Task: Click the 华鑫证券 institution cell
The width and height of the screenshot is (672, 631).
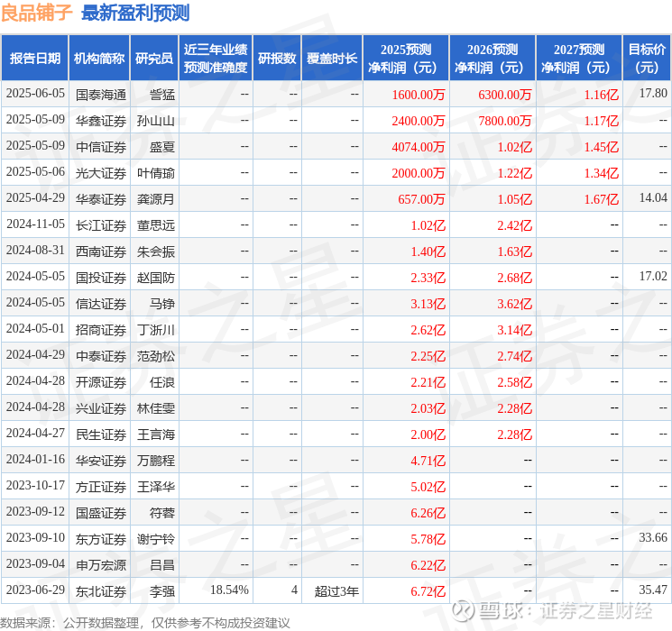Action: point(101,121)
